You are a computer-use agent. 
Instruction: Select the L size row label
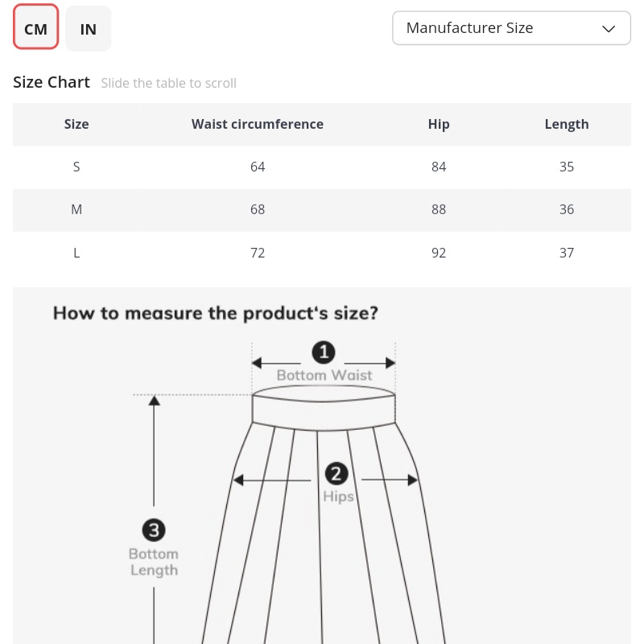click(76, 253)
